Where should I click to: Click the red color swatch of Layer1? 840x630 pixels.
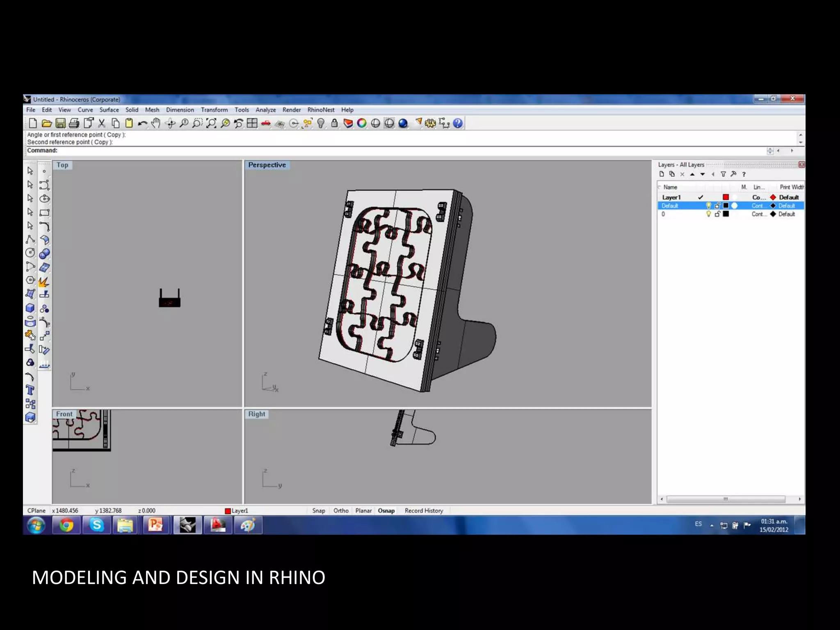pos(726,197)
